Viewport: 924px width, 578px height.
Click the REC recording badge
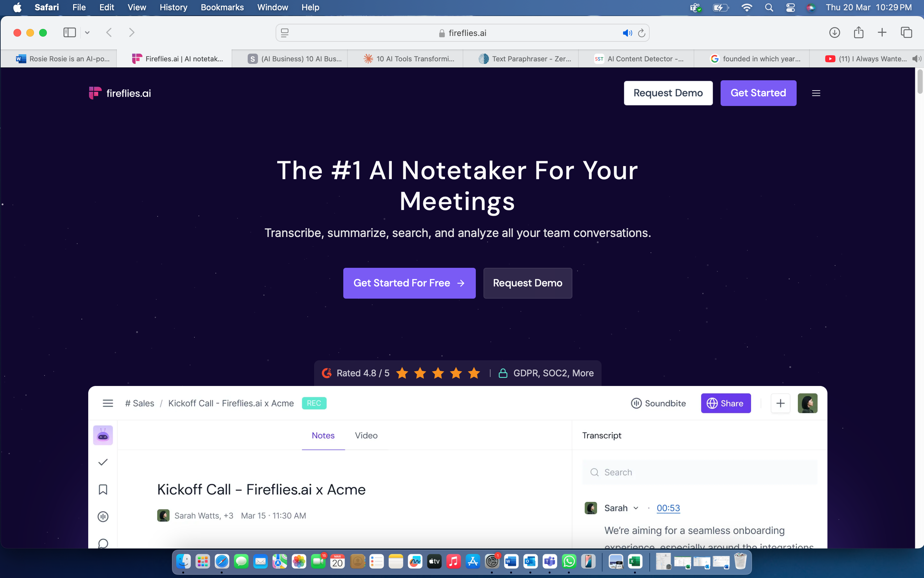[x=314, y=403]
